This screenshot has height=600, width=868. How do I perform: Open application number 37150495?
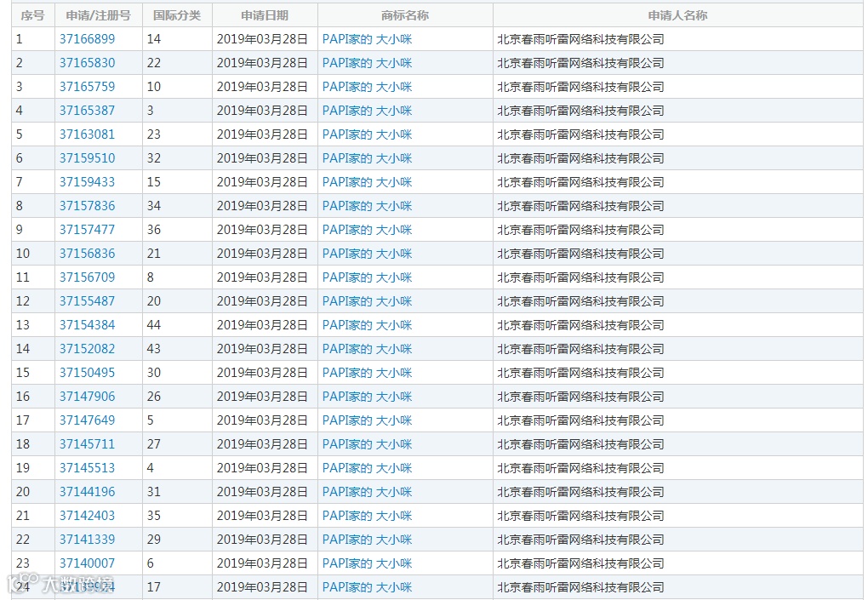(88, 373)
